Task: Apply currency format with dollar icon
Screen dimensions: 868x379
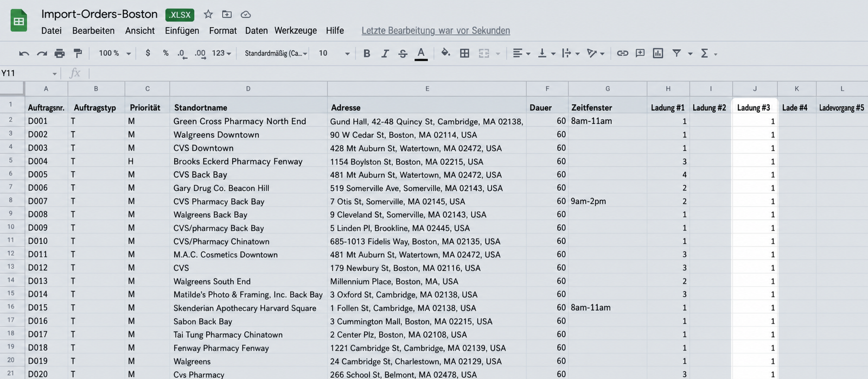Action: (x=148, y=53)
